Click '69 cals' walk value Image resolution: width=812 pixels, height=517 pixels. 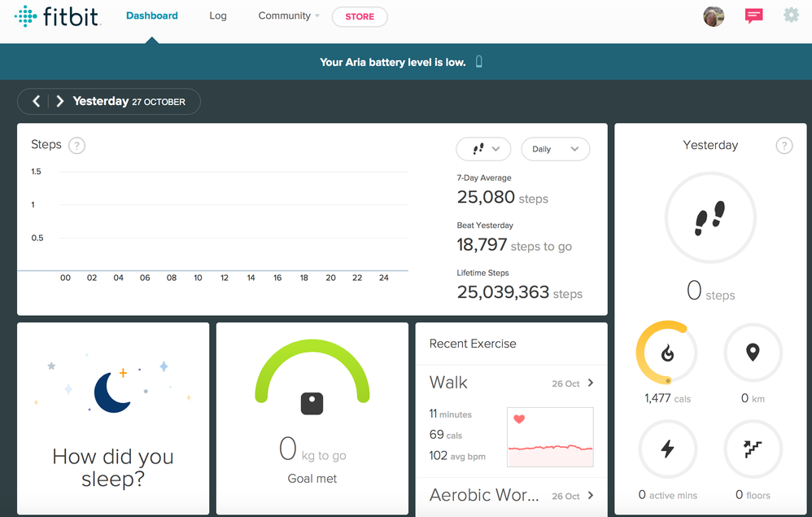coord(445,435)
